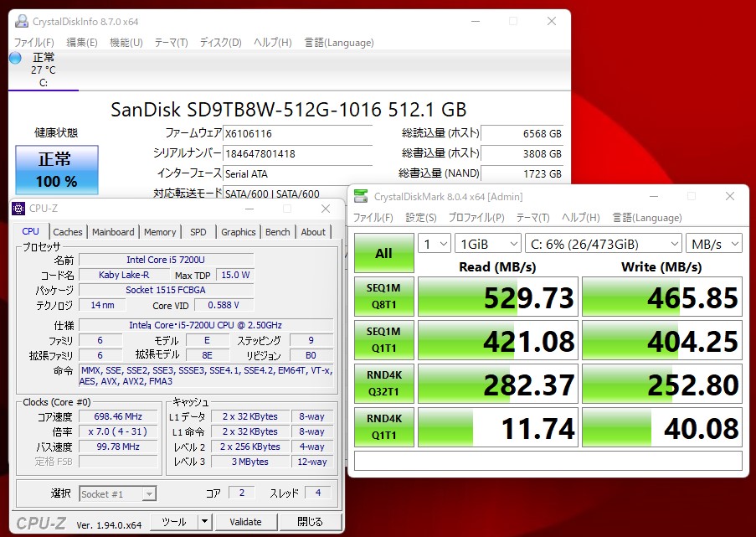Click the ツール button in CPU-Z
This screenshot has width=756, height=537.
click(174, 522)
